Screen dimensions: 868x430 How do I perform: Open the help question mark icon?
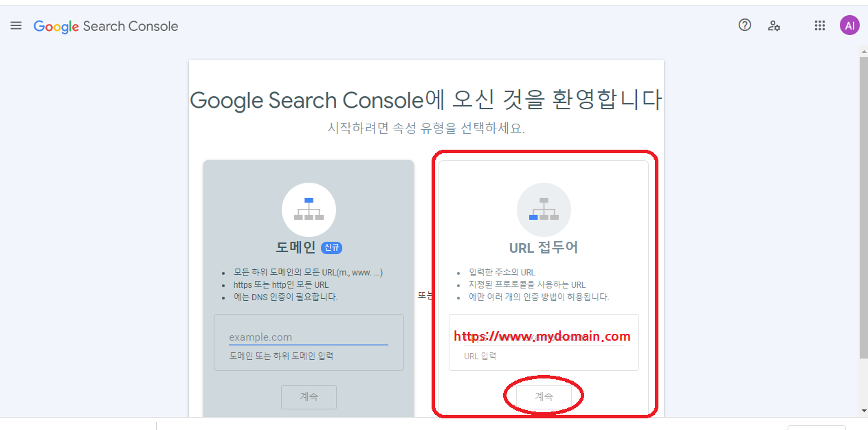[745, 25]
